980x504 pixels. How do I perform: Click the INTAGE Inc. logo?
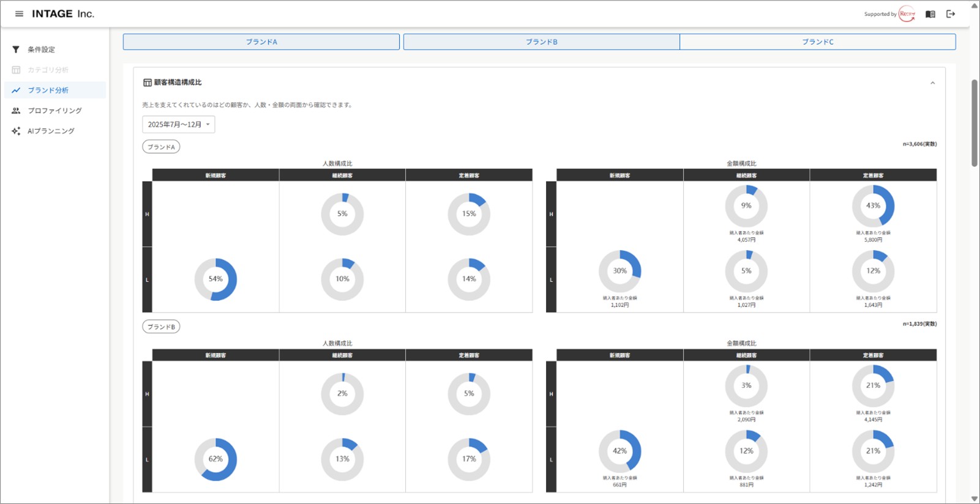click(x=63, y=13)
